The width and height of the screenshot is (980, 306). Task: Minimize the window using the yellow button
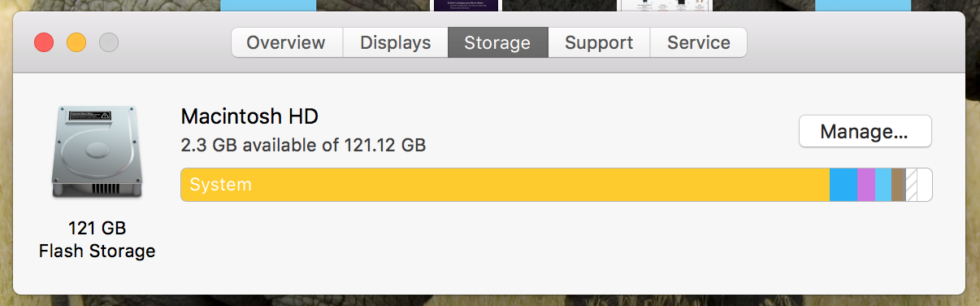[x=76, y=42]
